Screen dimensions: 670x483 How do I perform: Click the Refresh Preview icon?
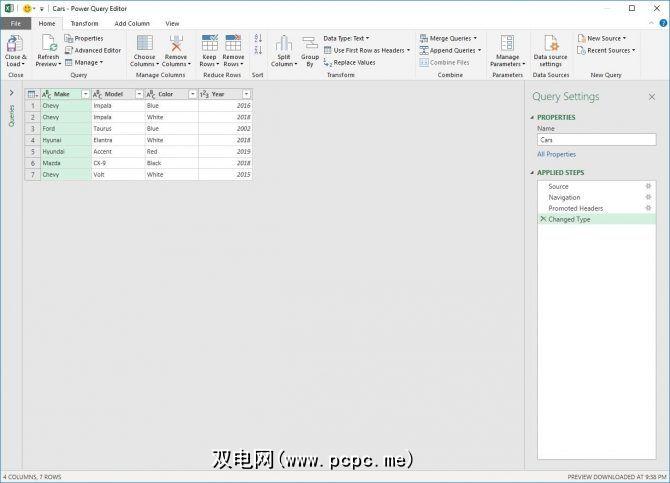48,43
